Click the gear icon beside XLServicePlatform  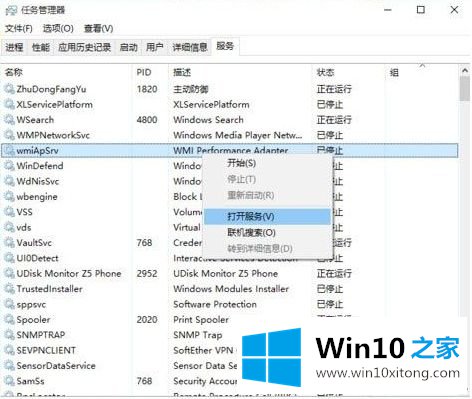point(9,104)
